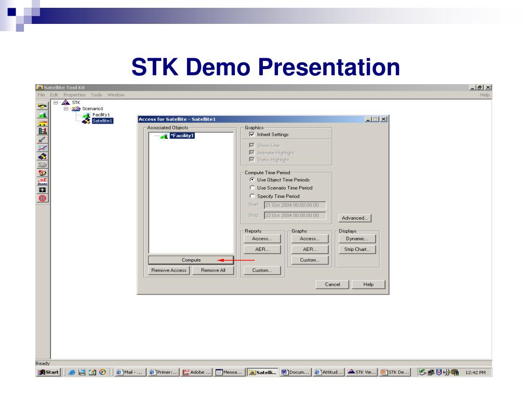The image size is (532, 399).
Task: Toggle the Inherit Settings checkbox
Action: (252, 135)
